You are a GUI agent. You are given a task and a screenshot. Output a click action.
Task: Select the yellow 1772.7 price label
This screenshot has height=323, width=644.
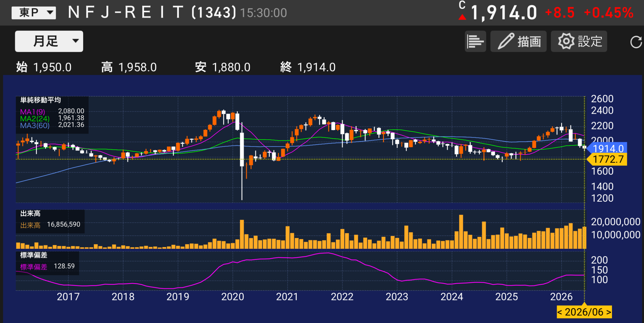(x=607, y=159)
